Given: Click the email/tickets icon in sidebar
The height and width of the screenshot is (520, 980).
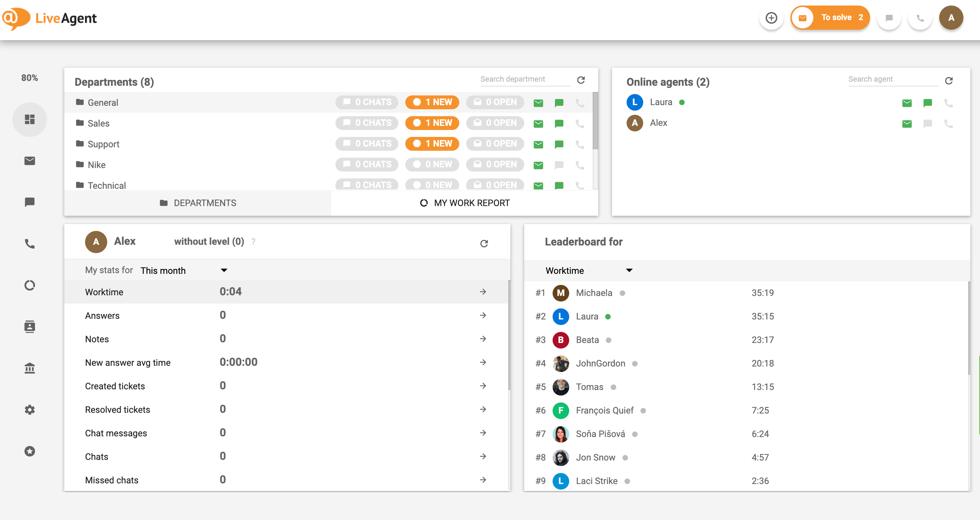Looking at the screenshot, I should 30,161.
